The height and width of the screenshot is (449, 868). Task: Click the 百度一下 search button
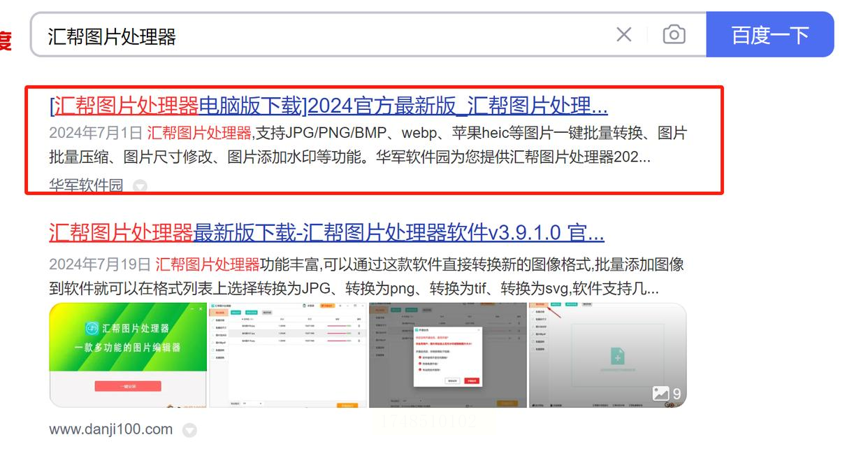click(x=770, y=34)
